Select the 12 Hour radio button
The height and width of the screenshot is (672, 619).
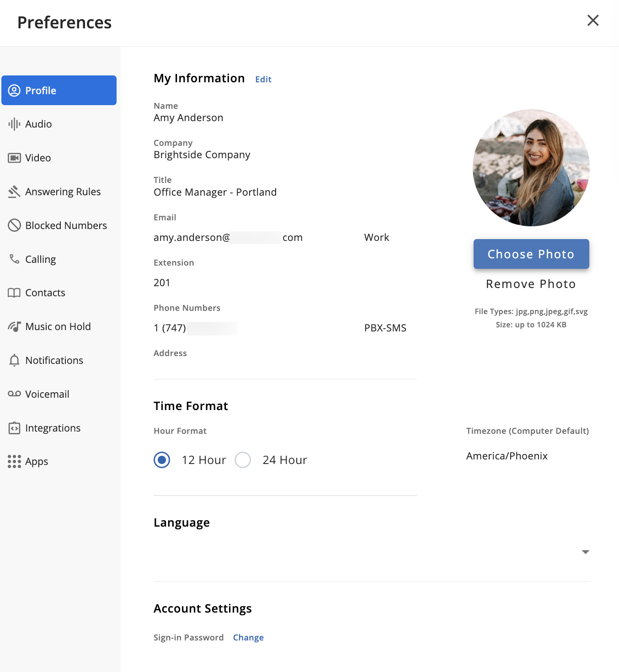pyautogui.click(x=162, y=460)
